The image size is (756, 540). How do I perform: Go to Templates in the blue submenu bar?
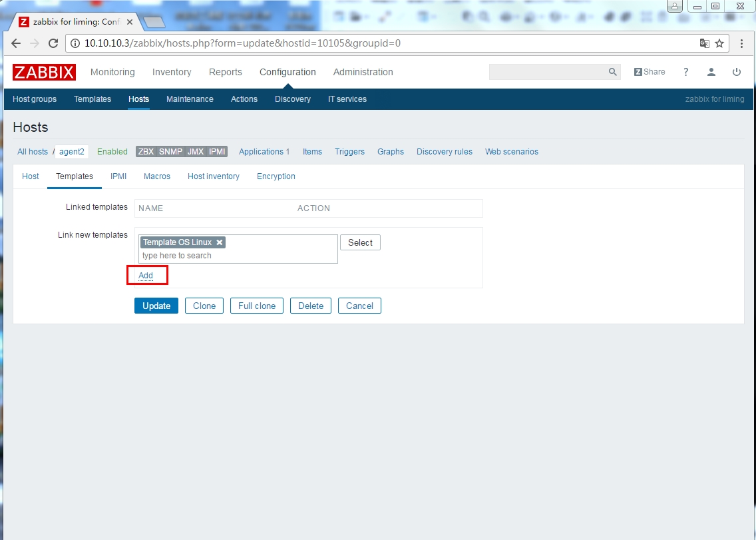pos(92,99)
